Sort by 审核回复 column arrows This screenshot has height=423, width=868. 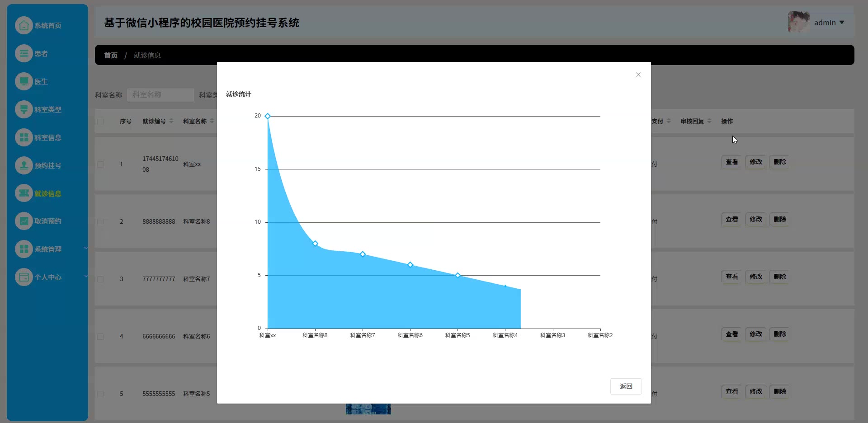point(709,121)
